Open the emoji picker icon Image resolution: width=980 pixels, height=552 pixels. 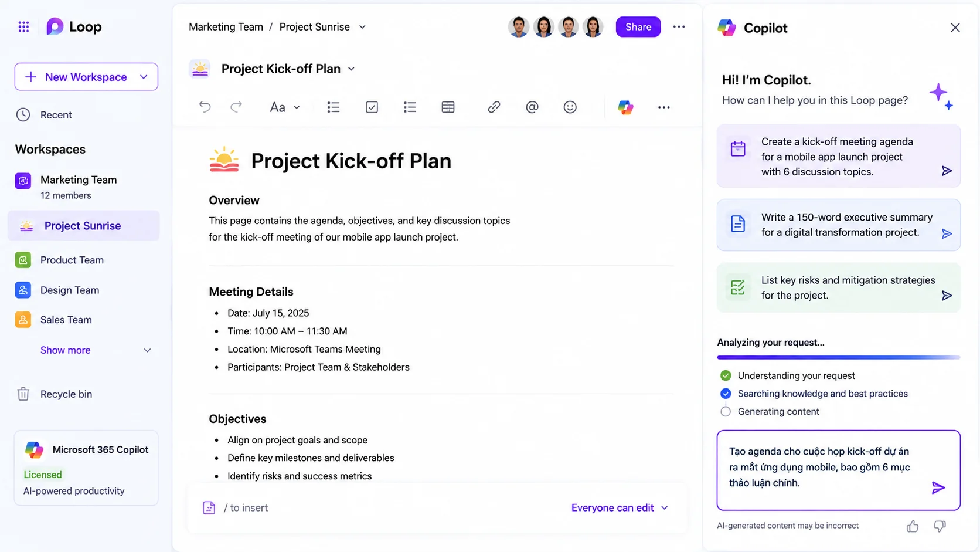click(570, 107)
